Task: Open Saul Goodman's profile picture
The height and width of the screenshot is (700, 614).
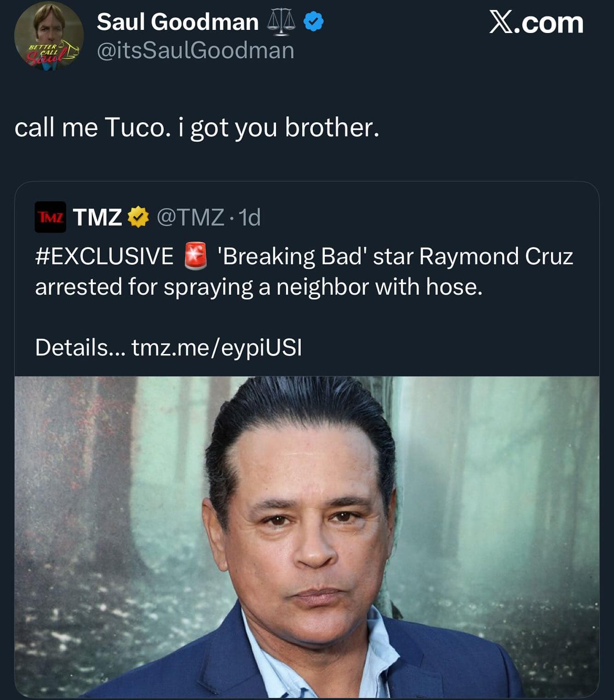Action: [x=49, y=36]
